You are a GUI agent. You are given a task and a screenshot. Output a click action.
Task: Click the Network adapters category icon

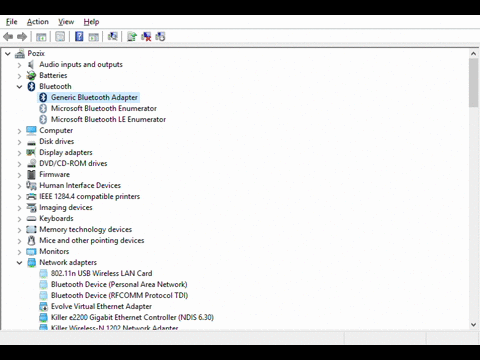(31, 262)
